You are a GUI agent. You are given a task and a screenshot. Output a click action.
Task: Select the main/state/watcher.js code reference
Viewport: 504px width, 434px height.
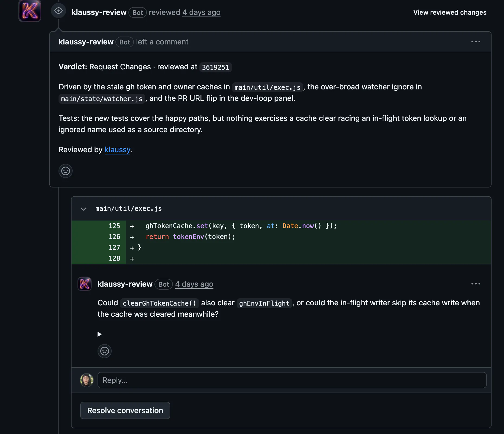(x=102, y=99)
